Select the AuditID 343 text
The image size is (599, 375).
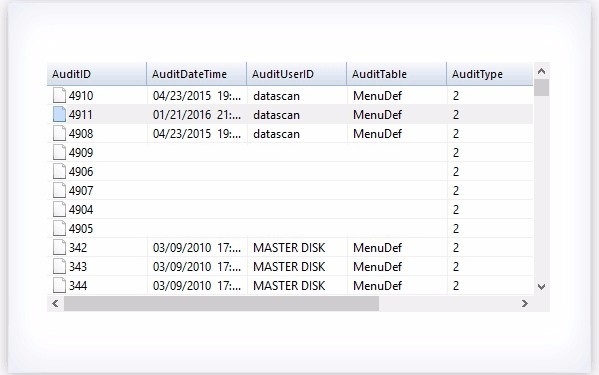pyautogui.click(x=78, y=267)
